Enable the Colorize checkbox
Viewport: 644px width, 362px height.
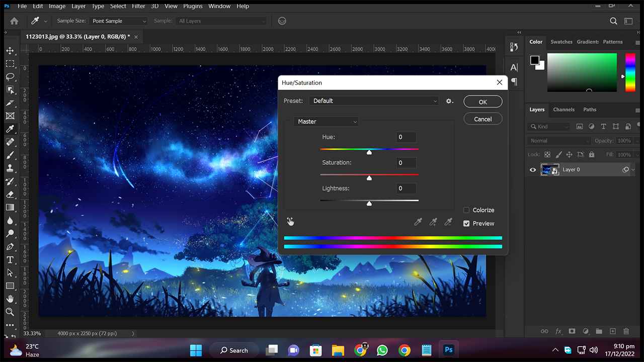click(x=466, y=210)
